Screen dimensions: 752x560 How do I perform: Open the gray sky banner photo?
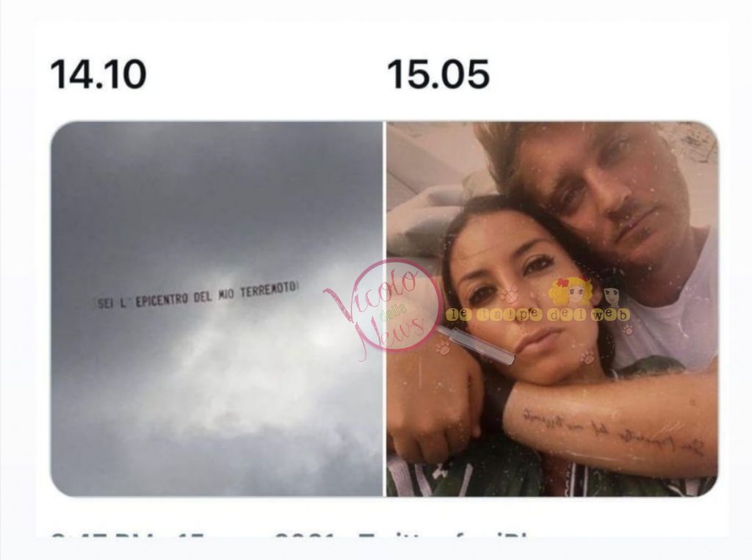[217, 309]
